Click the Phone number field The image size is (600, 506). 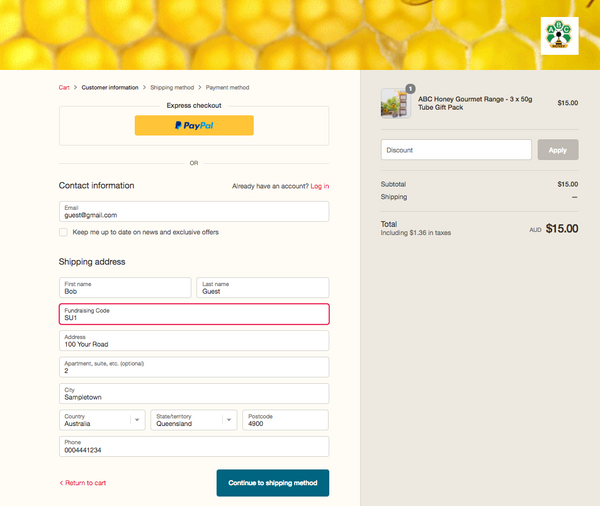click(x=194, y=447)
